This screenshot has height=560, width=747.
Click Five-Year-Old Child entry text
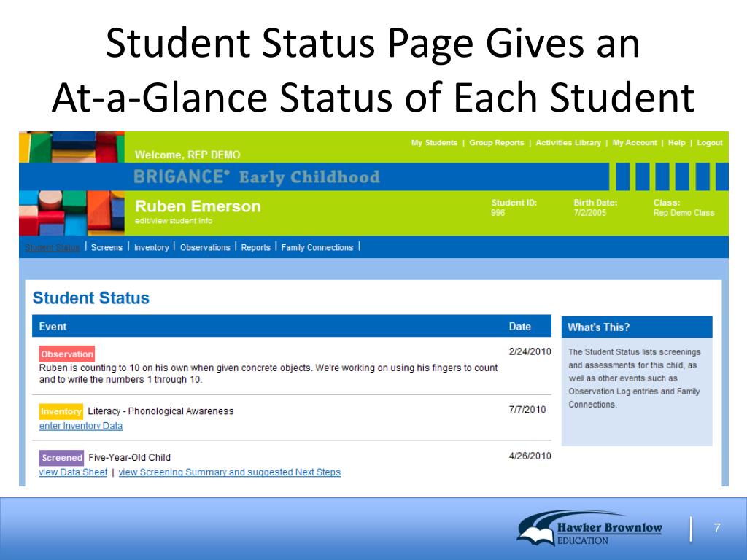[130, 457]
